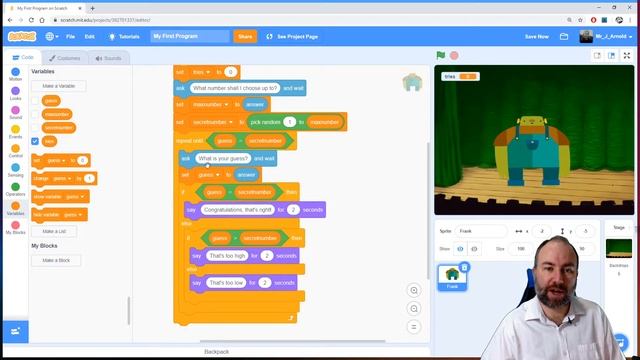The height and width of the screenshot is (360, 640).
Task: Click the workspace vertical scrollbar
Action: [428, 211]
